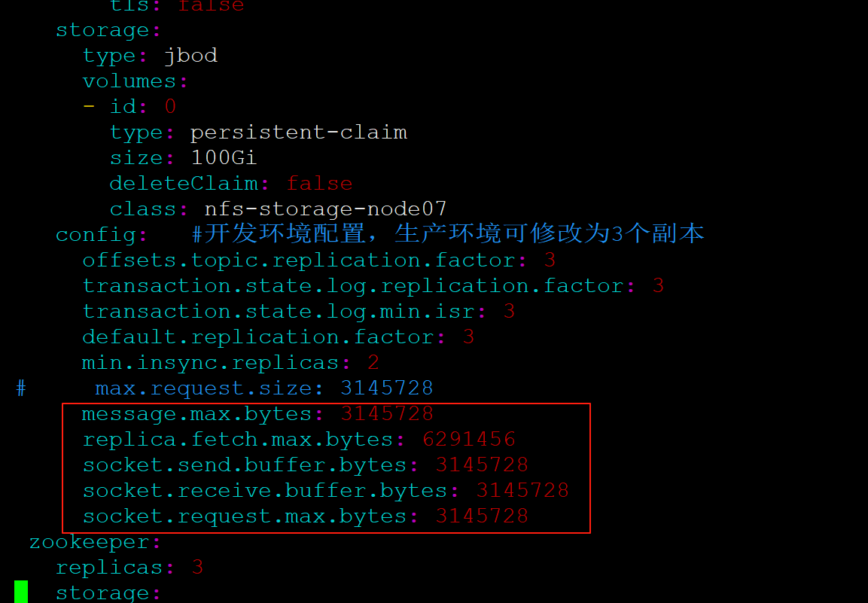Screen dimensions: 868x603
Task: Click the 100Gi size value
Action: point(224,158)
